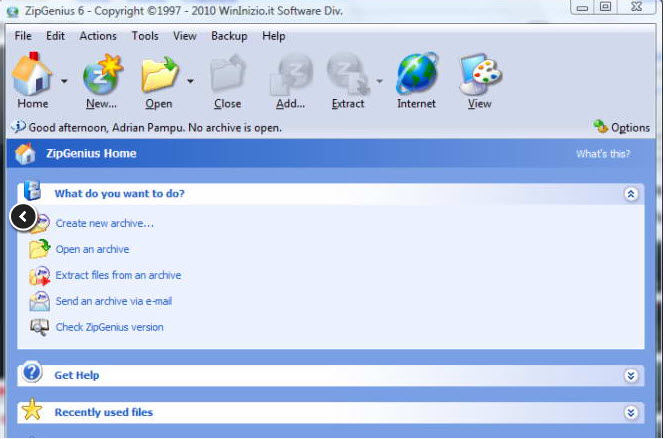
Task: Click the Extract toolbar icon
Action: 348,74
